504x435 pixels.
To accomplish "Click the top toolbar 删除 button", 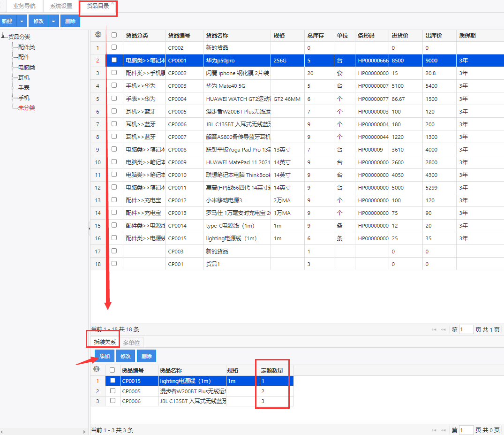I will pos(70,21).
